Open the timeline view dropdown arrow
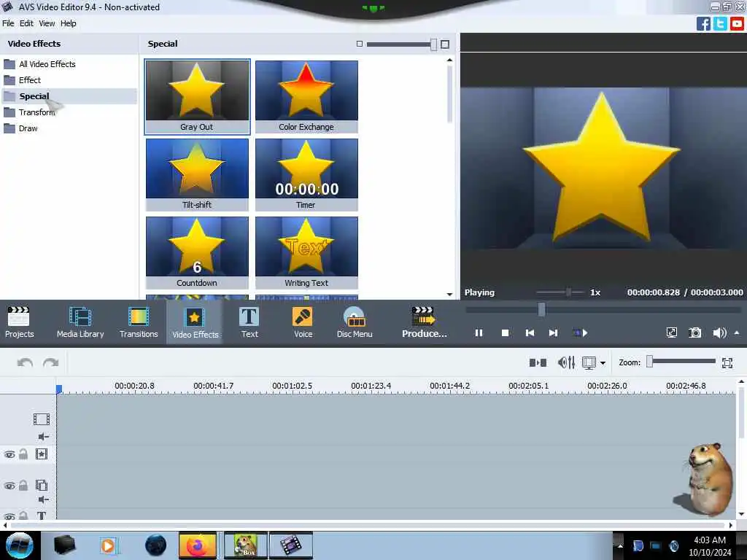747x560 pixels. (603, 363)
